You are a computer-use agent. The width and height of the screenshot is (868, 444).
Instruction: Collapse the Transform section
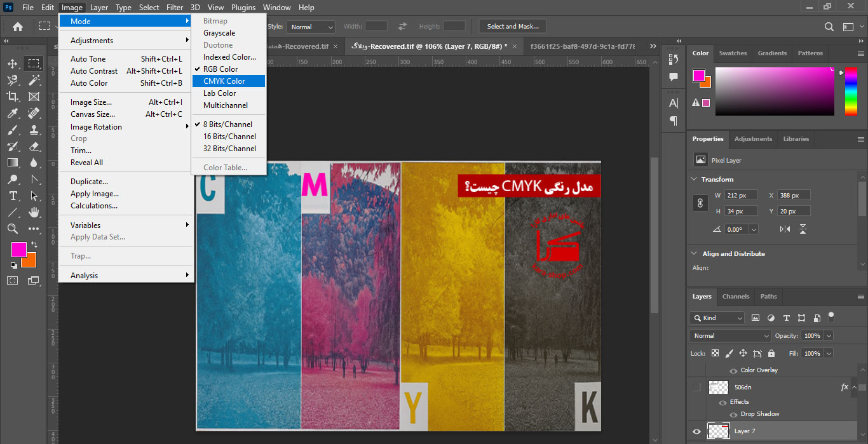coord(693,179)
